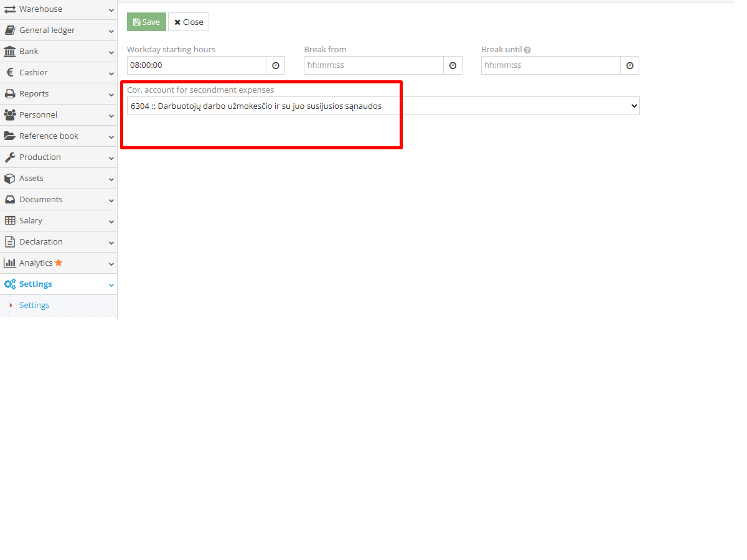Click the clock icon next to Break until
Image resolution: width=747 pixels, height=560 pixels.
[629, 65]
